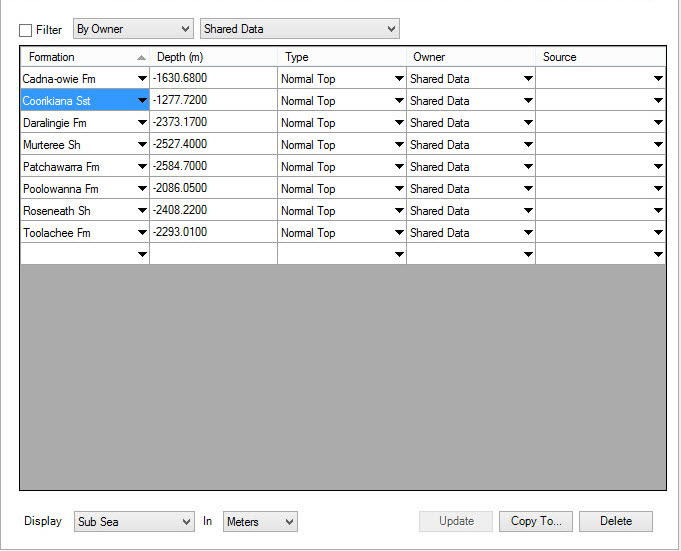Open formation dropdown for Cadna-owie Fm
This screenshot has width=681, height=551.
pyautogui.click(x=143, y=79)
